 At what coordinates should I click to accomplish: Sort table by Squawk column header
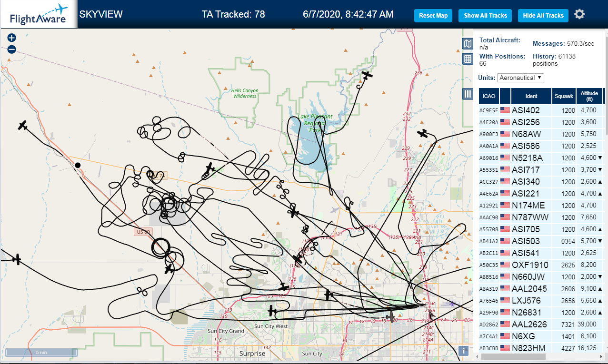(x=564, y=96)
